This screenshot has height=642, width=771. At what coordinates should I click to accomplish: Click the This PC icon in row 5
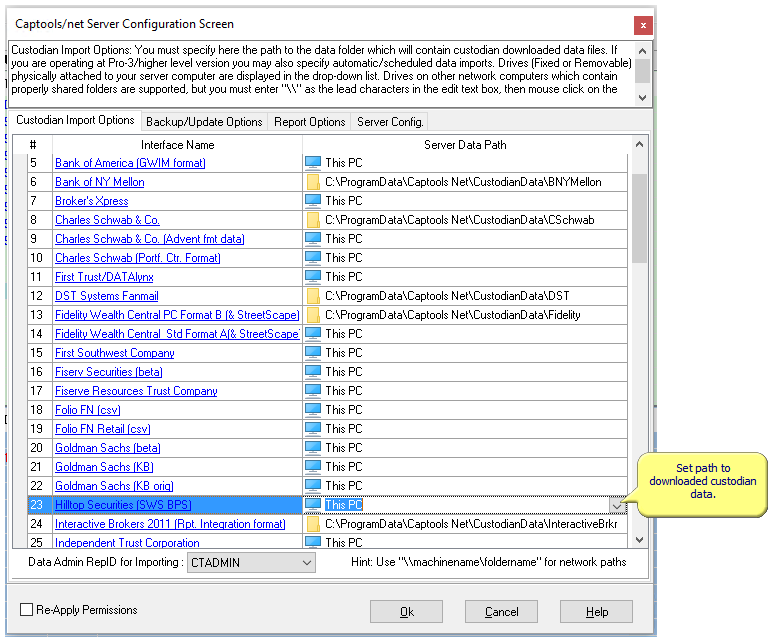[x=313, y=163]
